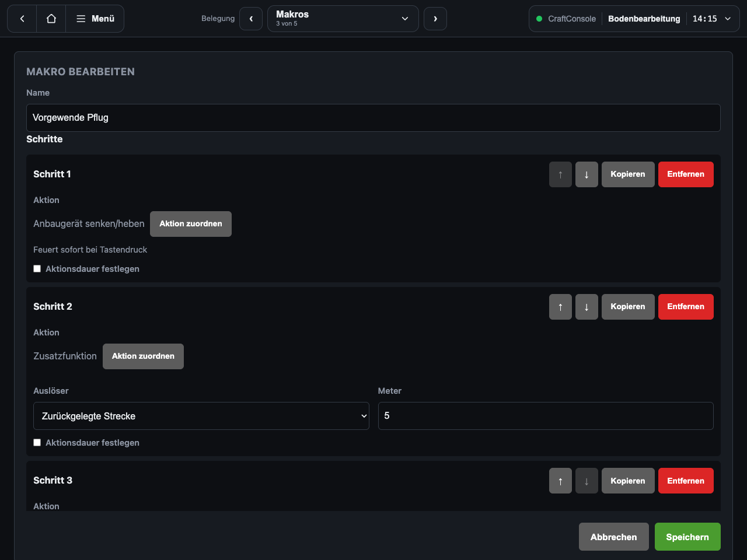Copy Schritt 1 with Kopieren
747x560 pixels.
click(x=628, y=174)
